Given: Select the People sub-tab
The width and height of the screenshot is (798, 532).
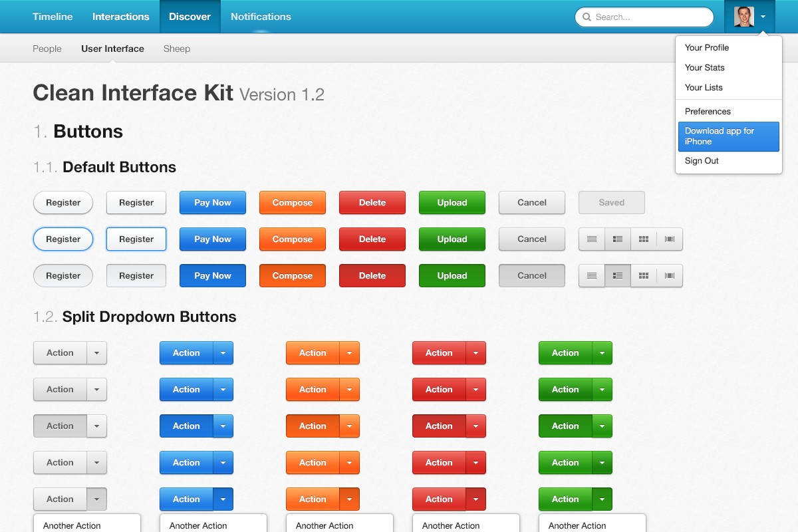Looking at the screenshot, I should click(x=47, y=49).
